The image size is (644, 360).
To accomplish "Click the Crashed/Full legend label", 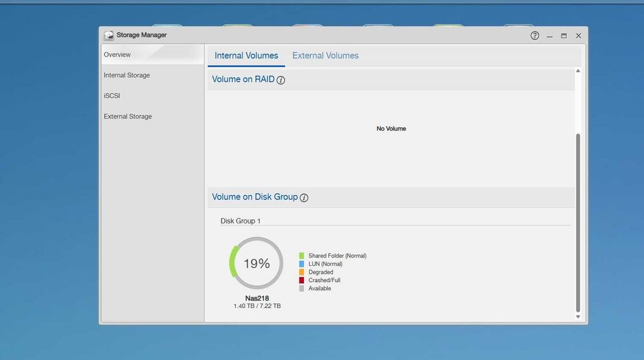I will (x=325, y=280).
